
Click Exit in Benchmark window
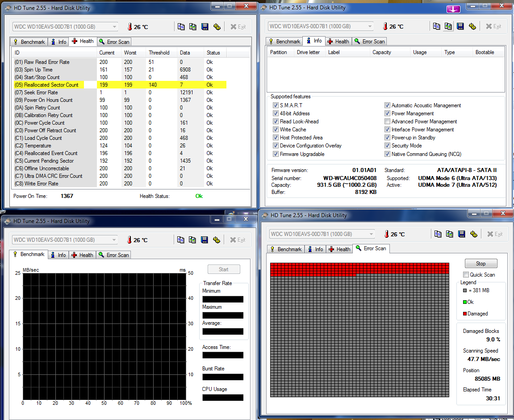click(x=238, y=240)
